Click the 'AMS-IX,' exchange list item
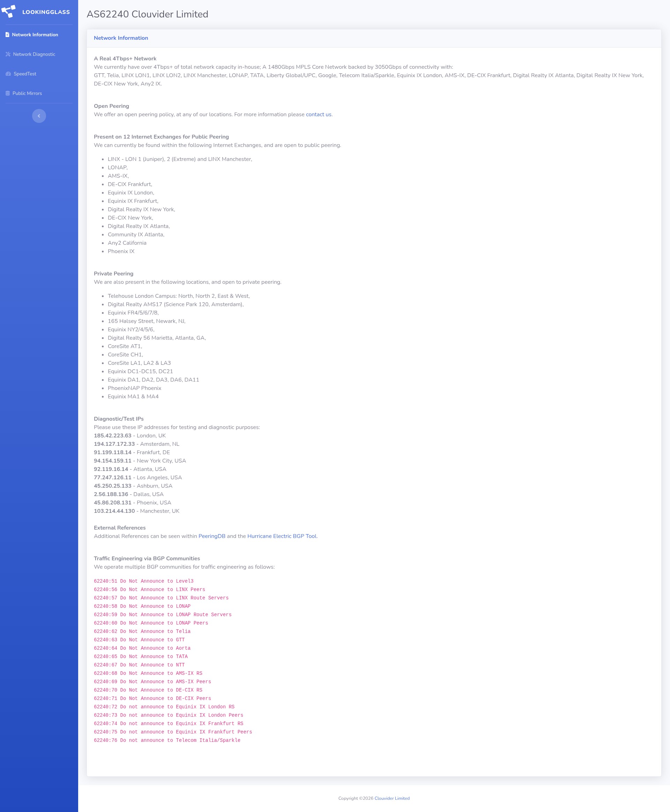Image resolution: width=670 pixels, height=812 pixels. pos(118,176)
